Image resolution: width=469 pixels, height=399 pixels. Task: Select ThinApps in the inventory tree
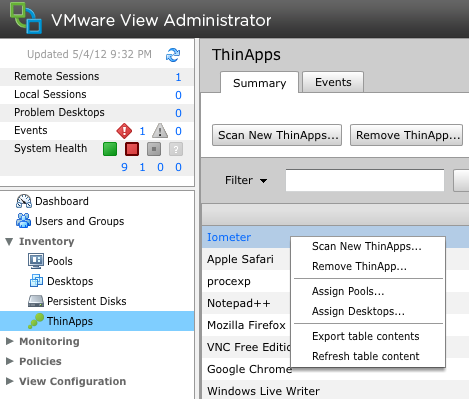[70, 321]
